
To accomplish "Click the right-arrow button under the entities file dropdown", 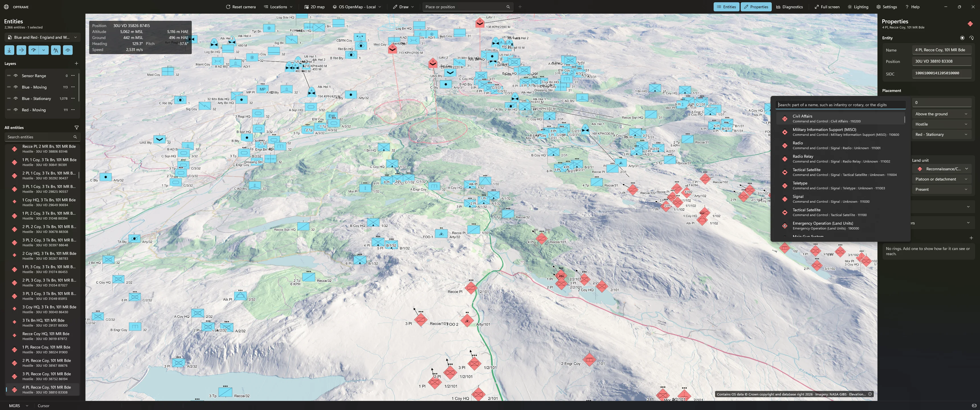I will point(21,50).
